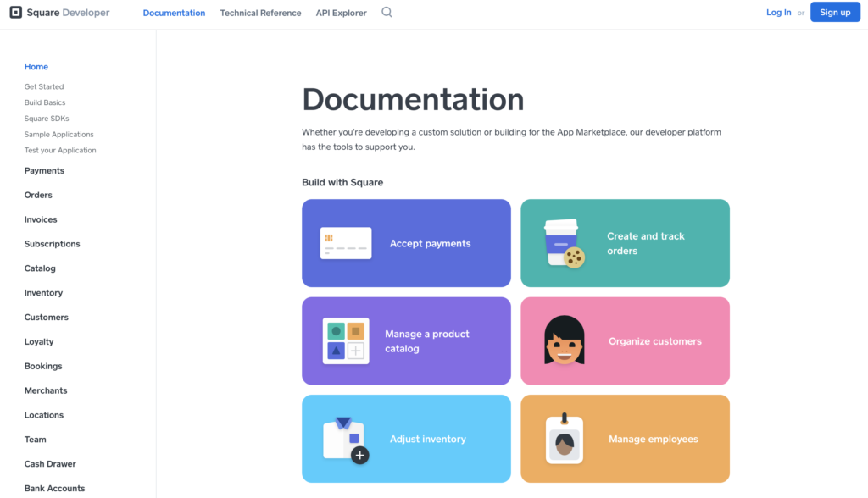Click the customer face icon

564,340
